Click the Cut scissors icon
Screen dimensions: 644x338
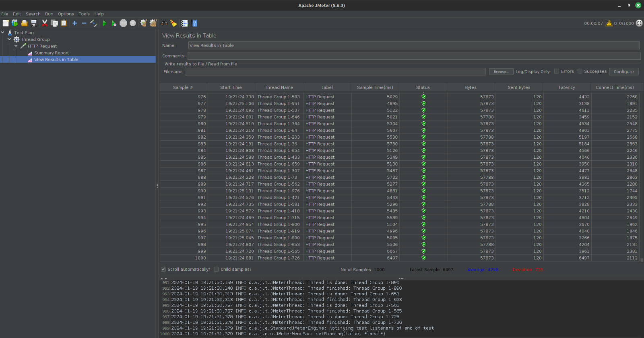[45, 23]
